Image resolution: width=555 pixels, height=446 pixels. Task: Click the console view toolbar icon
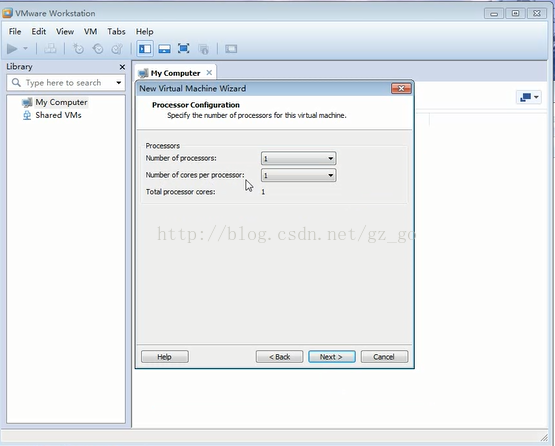click(x=231, y=48)
